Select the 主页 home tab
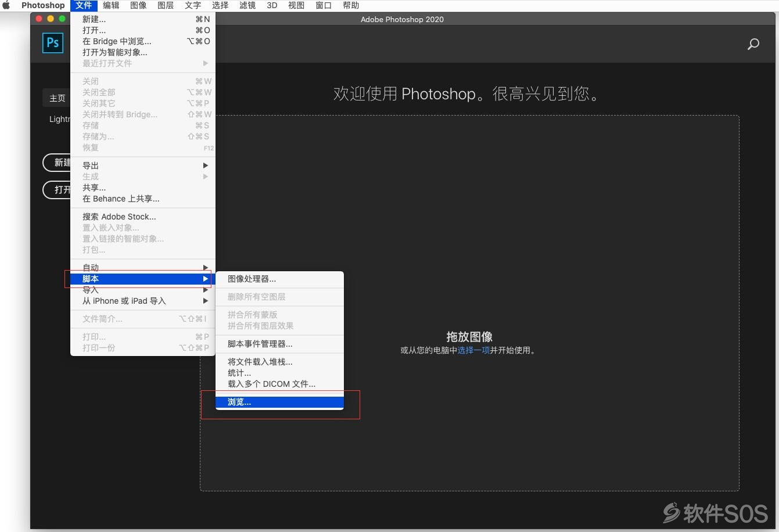The image size is (779, 532). (x=57, y=98)
